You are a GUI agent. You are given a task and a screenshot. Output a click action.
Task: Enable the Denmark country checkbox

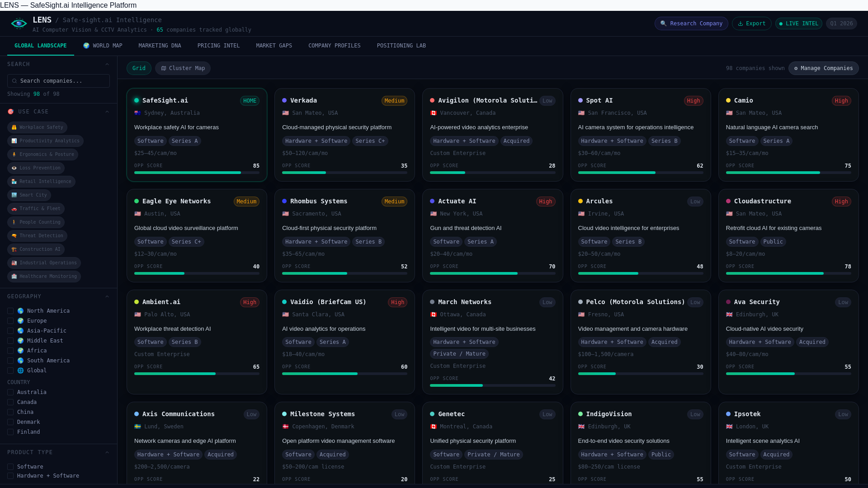click(10, 422)
